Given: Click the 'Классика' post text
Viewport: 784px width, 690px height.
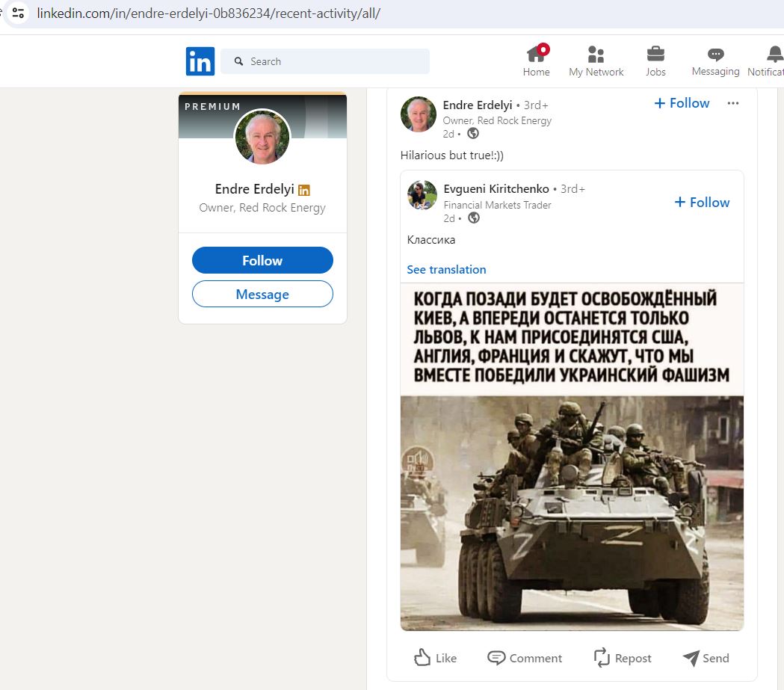Looking at the screenshot, I should point(431,240).
